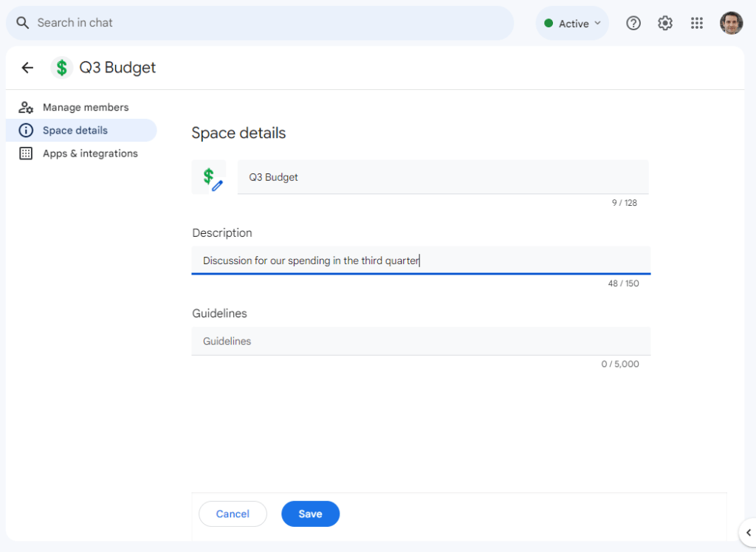Screen dimensions: 756x552
Task: Click the 48 / 150 character counter
Action: [623, 283]
